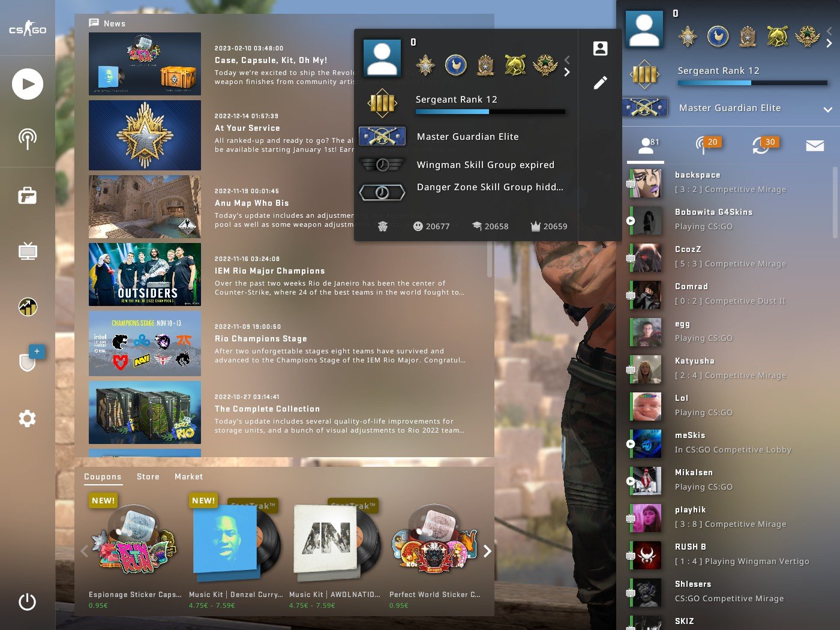Click the friendly commend count 20677

[431, 226]
